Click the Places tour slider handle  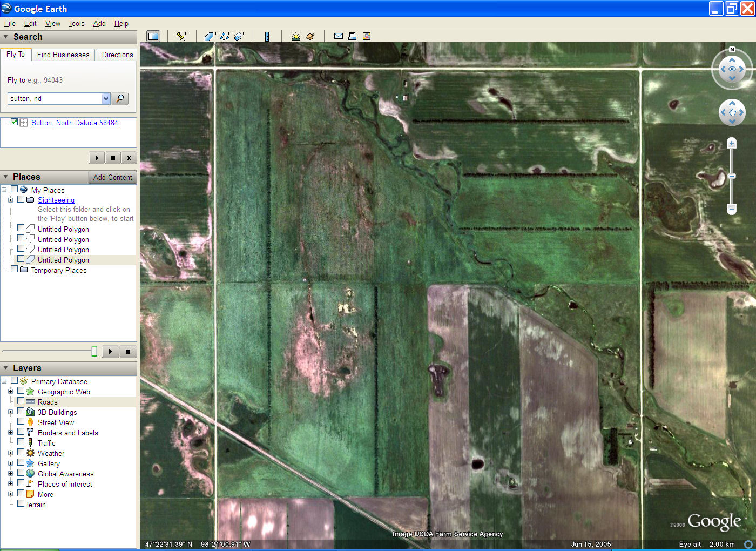[x=94, y=352]
